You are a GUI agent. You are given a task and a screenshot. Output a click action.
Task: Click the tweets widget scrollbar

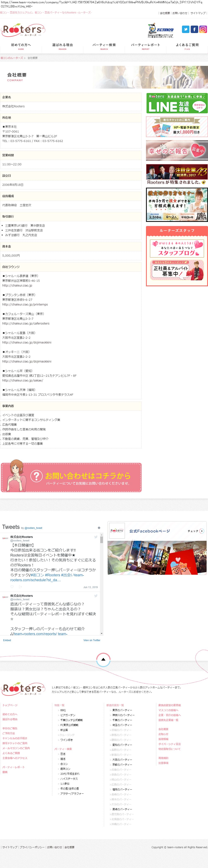click(101, 584)
